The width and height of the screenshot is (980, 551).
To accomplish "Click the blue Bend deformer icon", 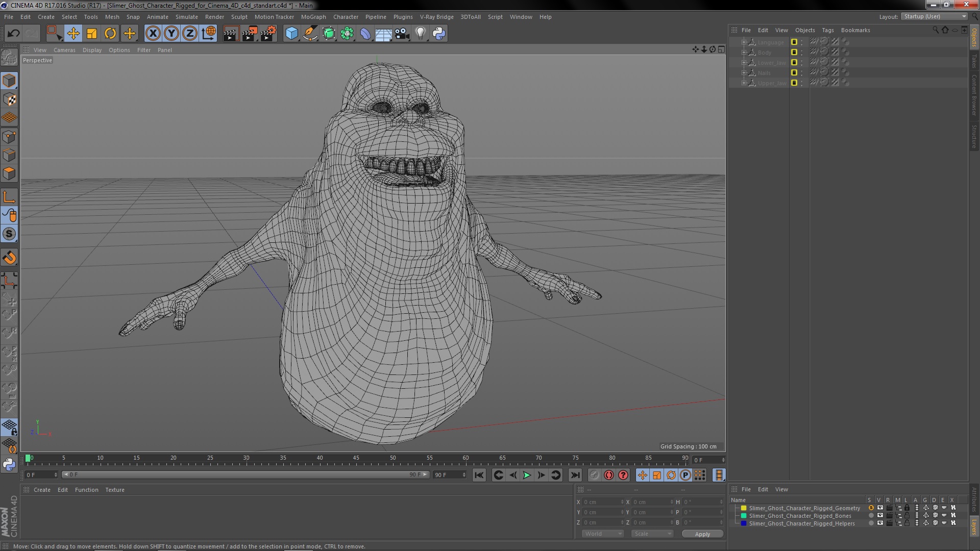I will click(x=365, y=34).
